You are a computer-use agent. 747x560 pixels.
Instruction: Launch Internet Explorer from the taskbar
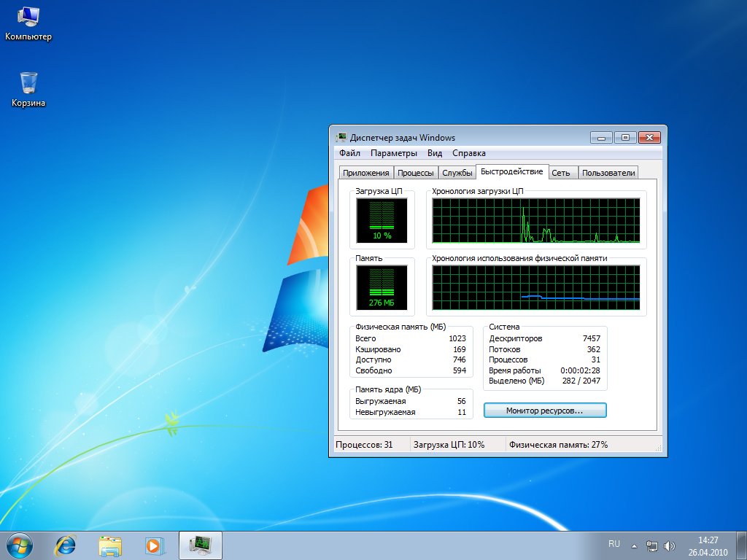pos(66,545)
